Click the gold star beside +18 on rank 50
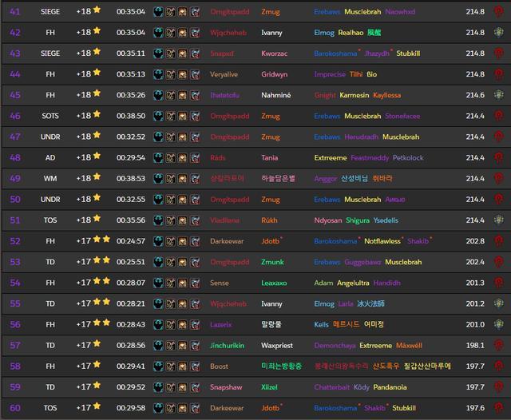Screen dimensions: 511x420 pos(97,199)
